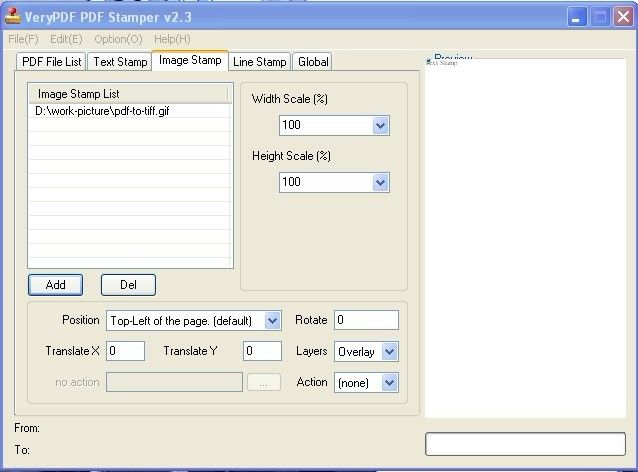Click the Del button

pyautogui.click(x=128, y=285)
